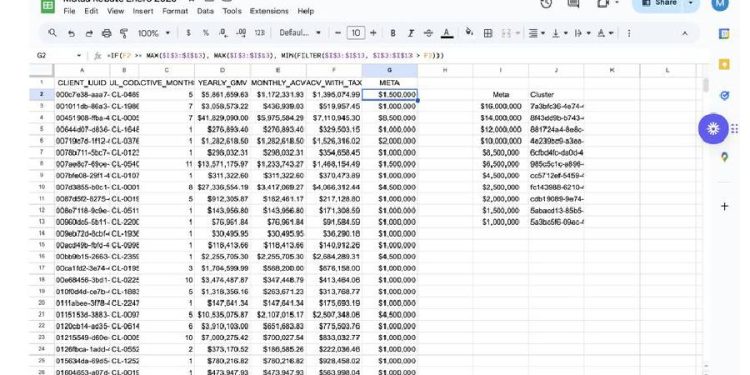Click the search menus magnifier icon
This screenshot has width=750, height=375.
coord(53,33)
